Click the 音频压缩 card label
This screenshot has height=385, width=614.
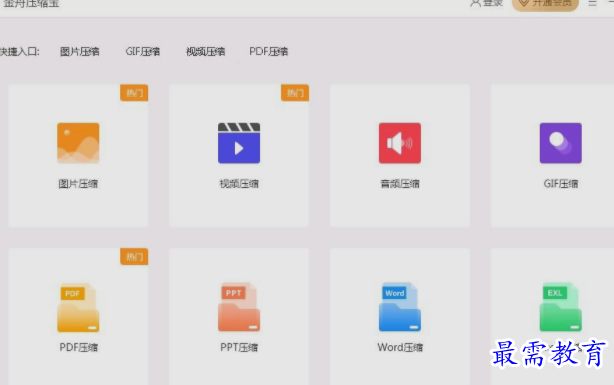(400, 184)
